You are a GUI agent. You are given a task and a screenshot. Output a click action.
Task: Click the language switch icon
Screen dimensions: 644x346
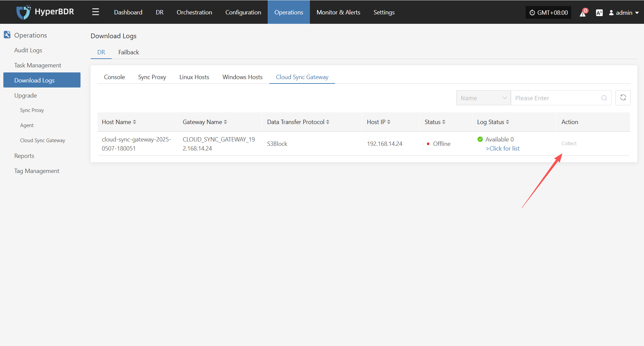[599, 13]
